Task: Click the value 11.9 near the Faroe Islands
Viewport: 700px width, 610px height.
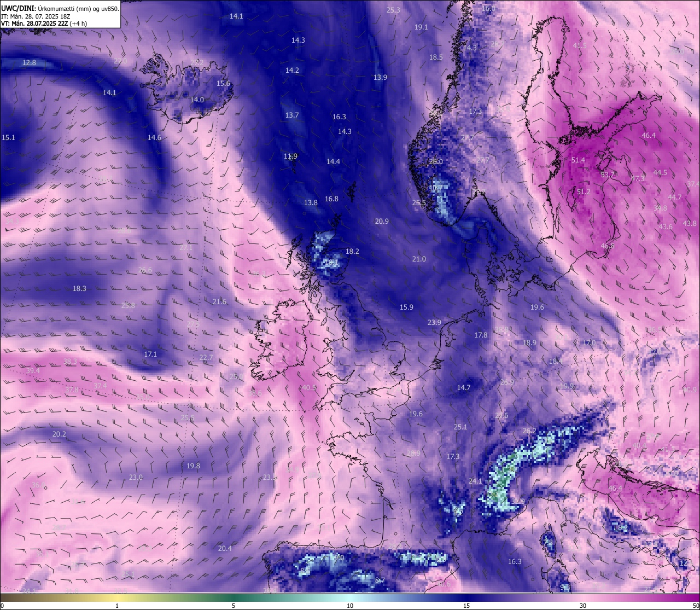Action: [x=290, y=156]
